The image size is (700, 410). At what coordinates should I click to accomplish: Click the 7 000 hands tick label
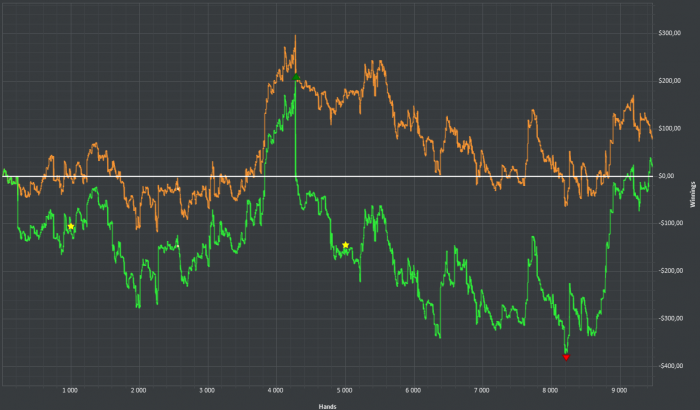tap(482, 390)
